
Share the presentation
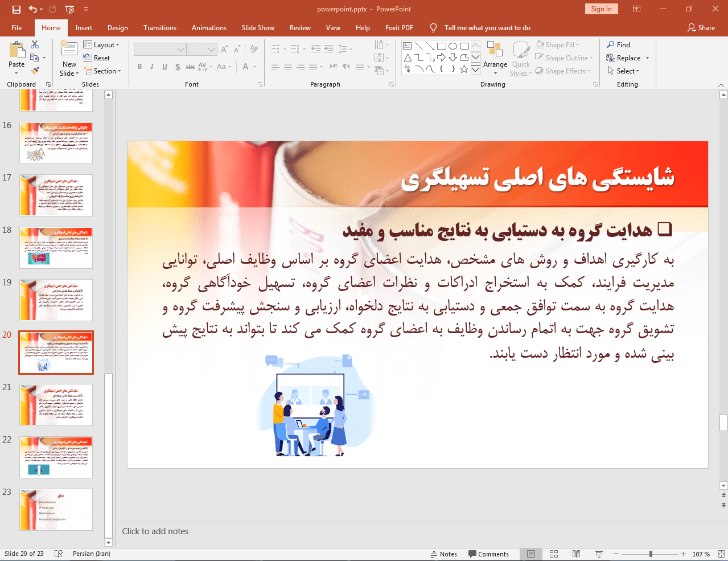click(701, 27)
